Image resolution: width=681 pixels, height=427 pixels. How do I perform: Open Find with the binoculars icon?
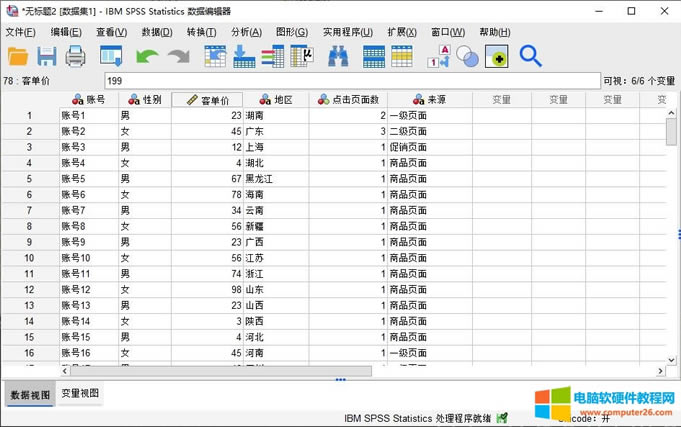pos(338,57)
